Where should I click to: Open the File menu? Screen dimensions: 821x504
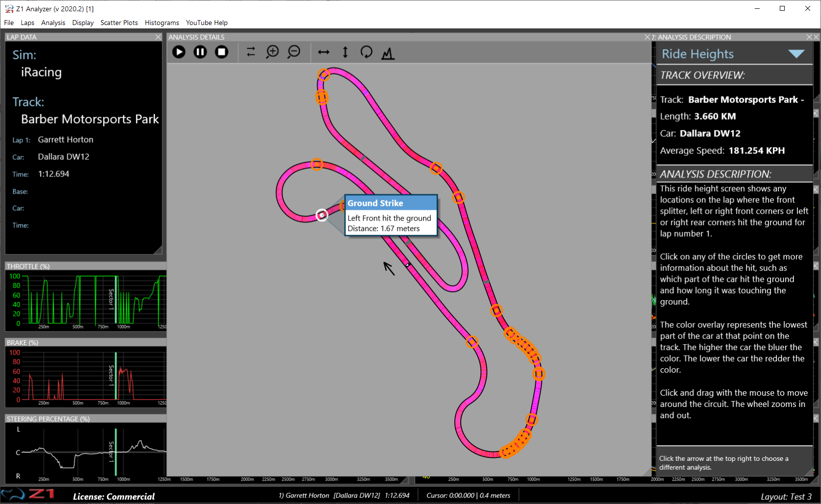[x=9, y=23]
